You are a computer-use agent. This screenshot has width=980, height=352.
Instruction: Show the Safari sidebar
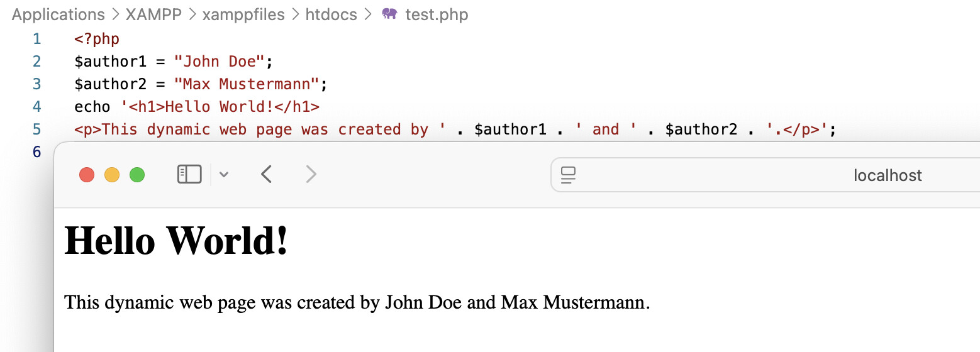(189, 174)
